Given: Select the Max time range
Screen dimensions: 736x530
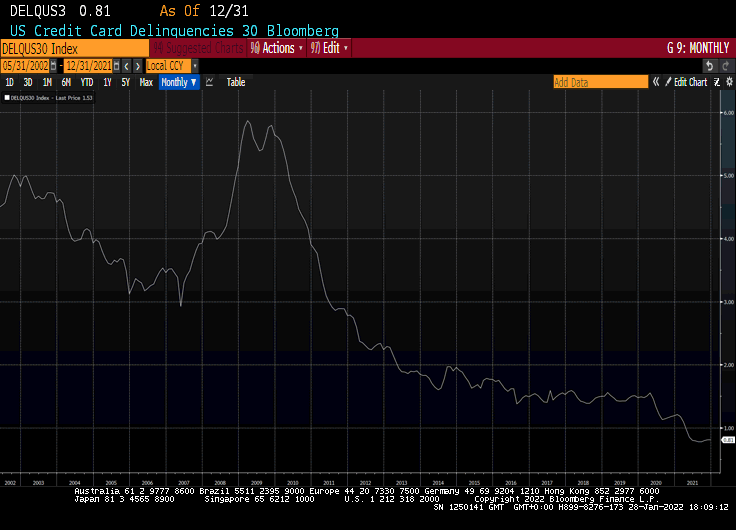Looking at the screenshot, I should coord(146,82).
